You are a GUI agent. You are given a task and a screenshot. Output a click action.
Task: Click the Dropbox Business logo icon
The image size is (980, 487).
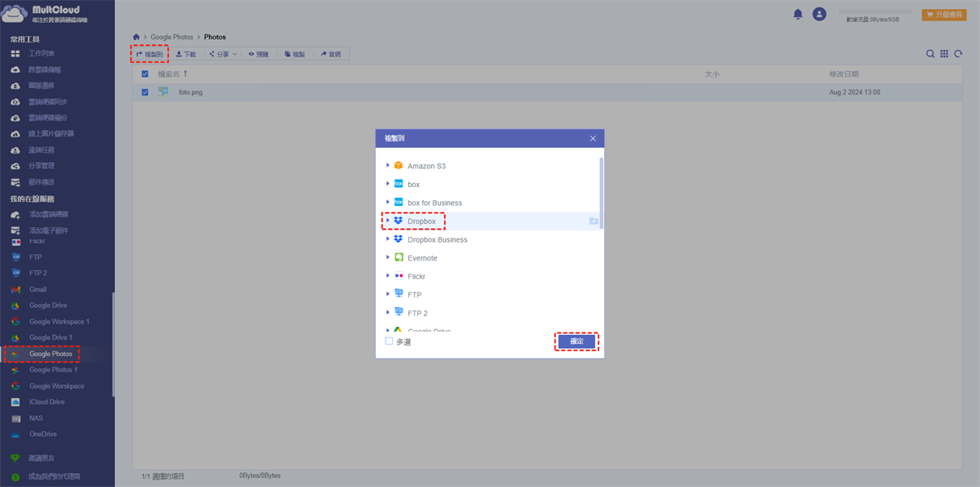click(399, 239)
